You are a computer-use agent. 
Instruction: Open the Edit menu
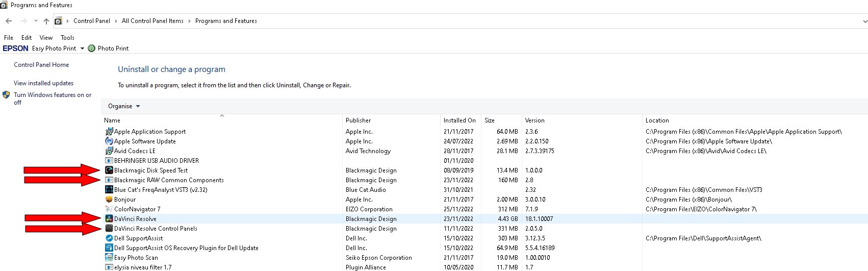[x=27, y=38]
